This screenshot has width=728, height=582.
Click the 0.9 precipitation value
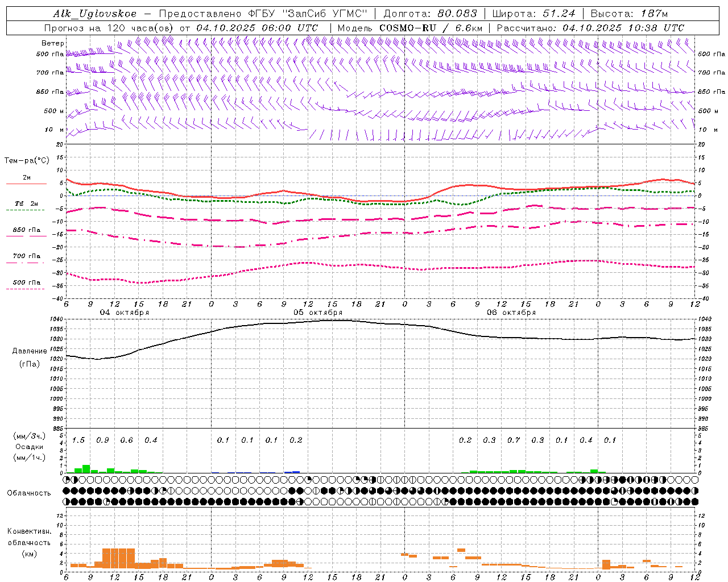coord(102,440)
